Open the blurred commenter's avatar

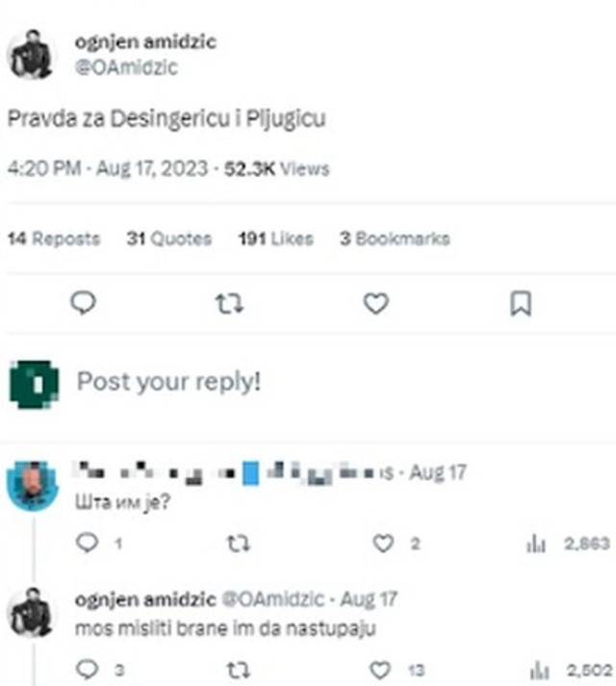point(33,483)
